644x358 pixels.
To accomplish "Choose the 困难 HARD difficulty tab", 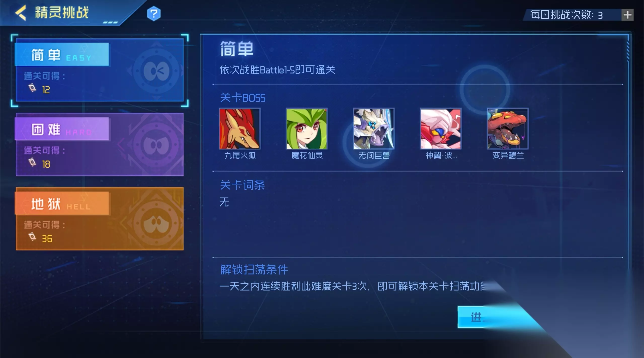I will point(100,144).
